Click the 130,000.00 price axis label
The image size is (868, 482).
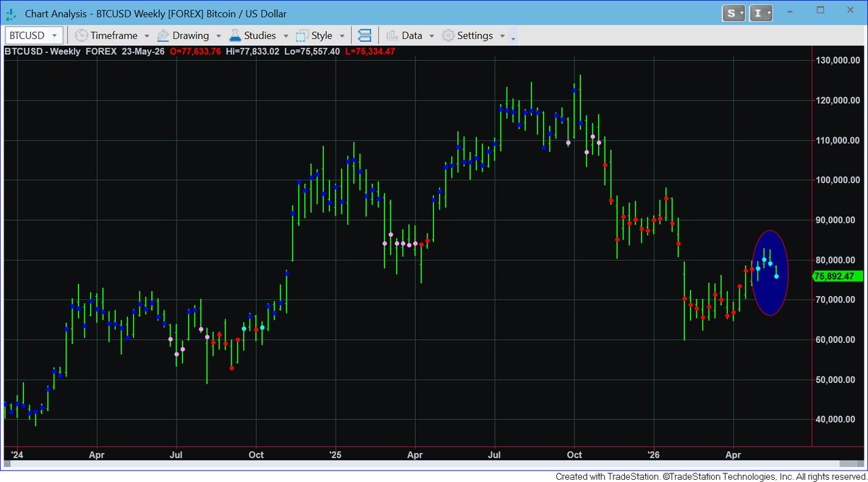838,61
